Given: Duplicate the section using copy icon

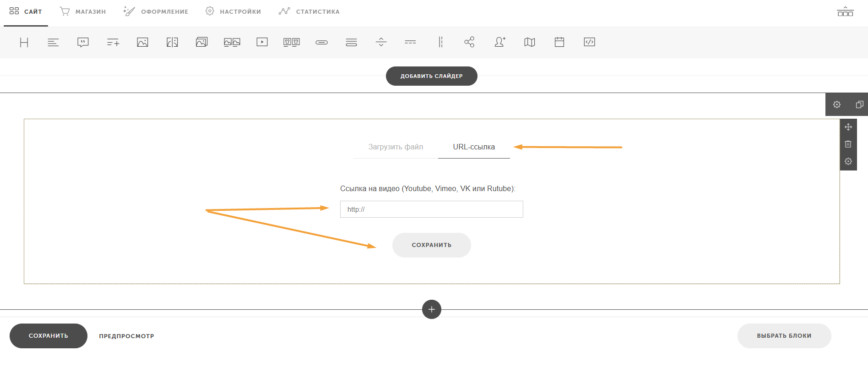Looking at the screenshot, I should (859, 104).
